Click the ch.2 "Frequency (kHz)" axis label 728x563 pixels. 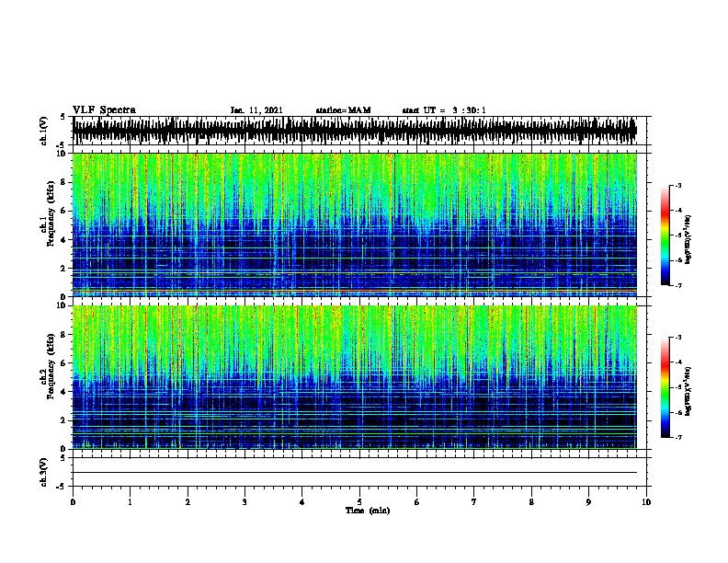coord(51,366)
